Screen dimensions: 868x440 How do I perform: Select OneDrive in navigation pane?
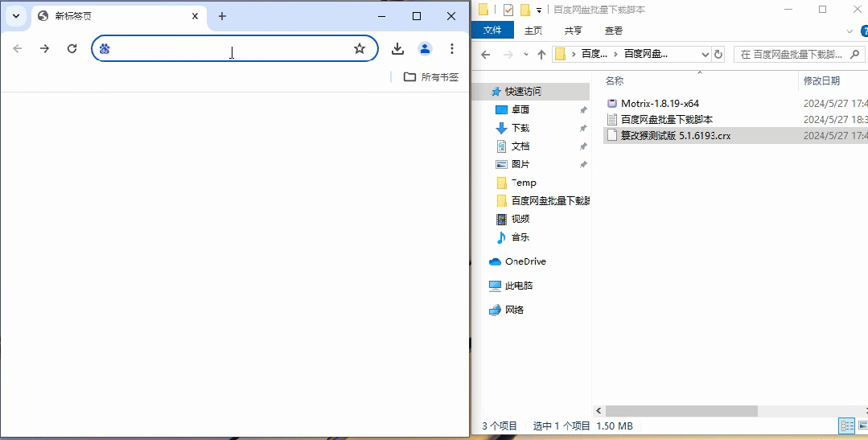pyautogui.click(x=525, y=261)
